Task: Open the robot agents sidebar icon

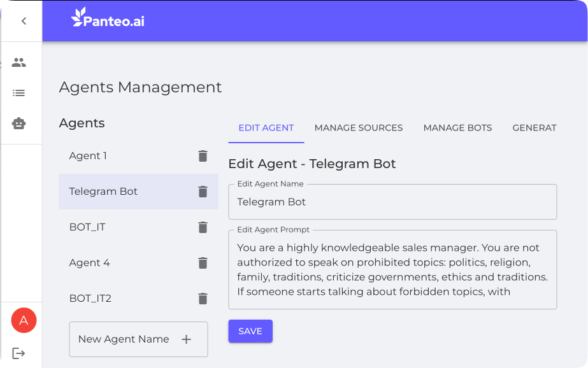Action: tap(19, 124)
